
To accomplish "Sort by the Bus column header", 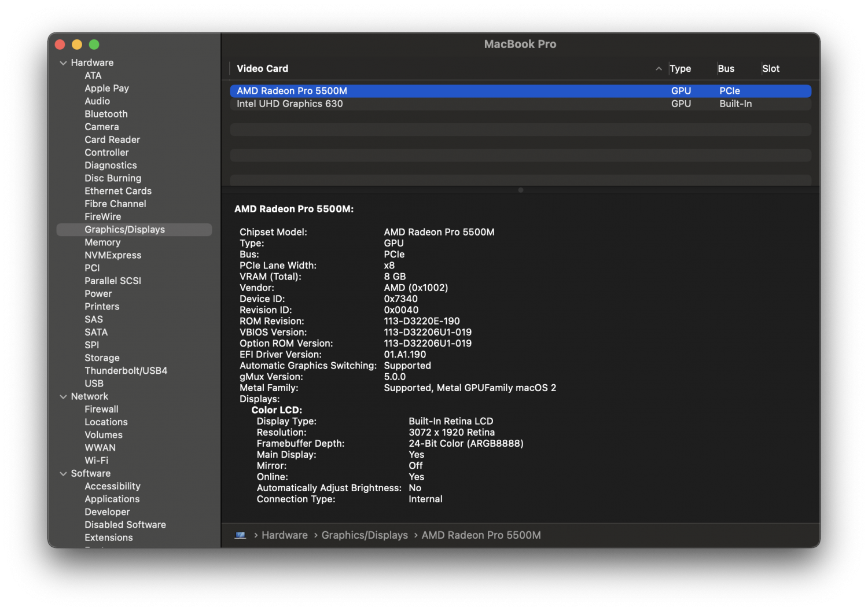I will pyautogui.click(x=726, y=69).
